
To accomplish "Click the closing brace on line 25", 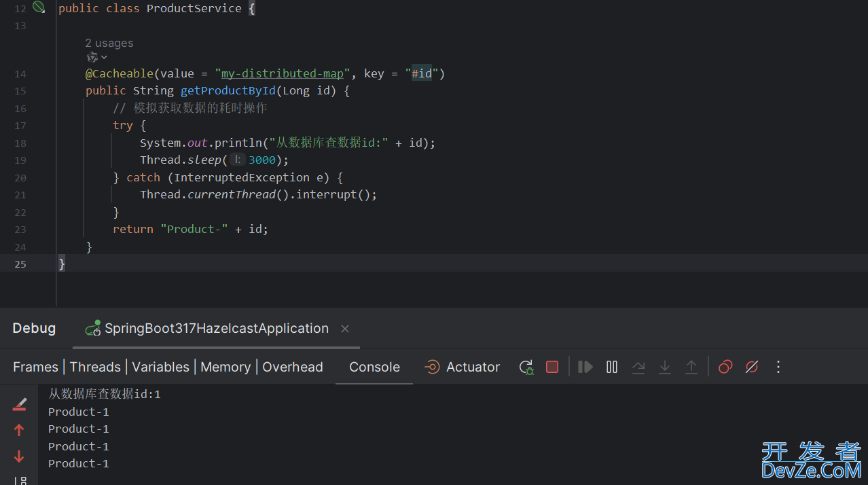I will coord(62,264).
